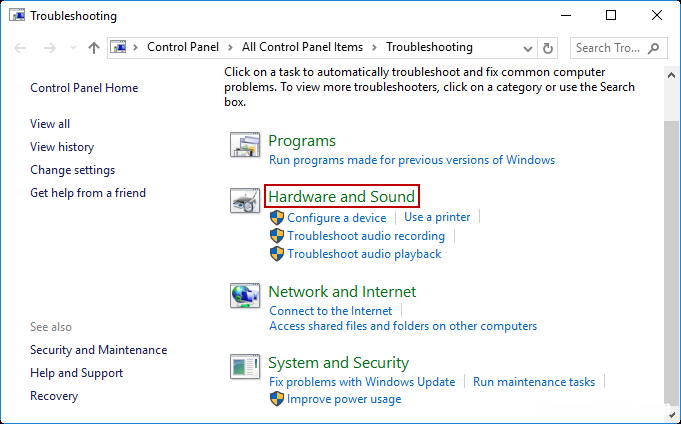The width and height of the screenshot is (681, 424).
Task: Click the scrollbar up arrow
Action: coord(671,75)
